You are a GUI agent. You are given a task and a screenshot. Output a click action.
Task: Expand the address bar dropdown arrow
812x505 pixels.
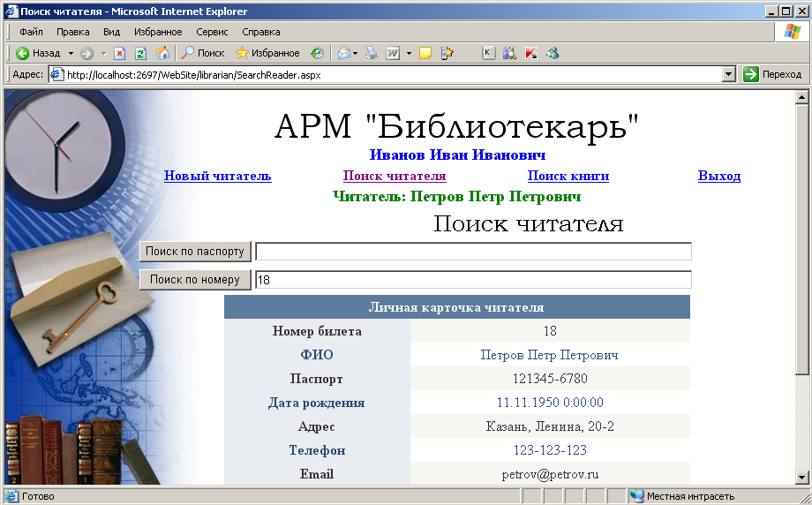[x=729, y=74]
